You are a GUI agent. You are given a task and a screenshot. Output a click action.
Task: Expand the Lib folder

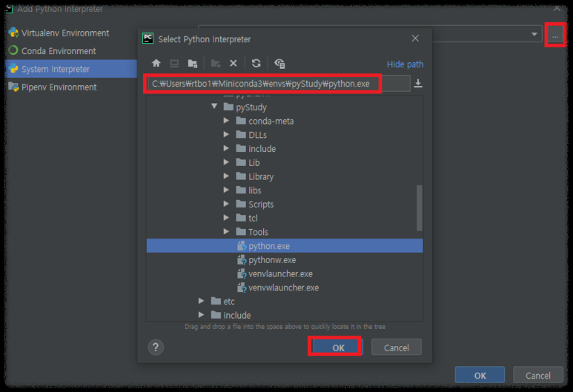pyautogui.click(x=226, y=162)
